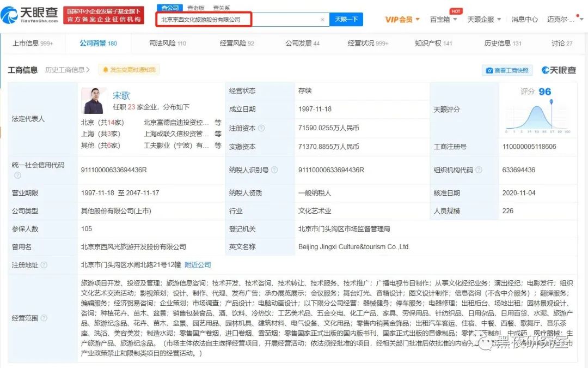Expand Shanghai companies with 等
Image resolution: width=588 pixels, height=368 pixels.
pyautogui.click(x=218, y=134)
